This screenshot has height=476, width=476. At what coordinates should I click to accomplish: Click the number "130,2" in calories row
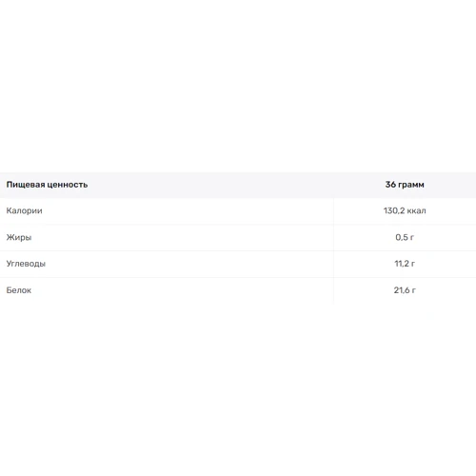(394, 210)
